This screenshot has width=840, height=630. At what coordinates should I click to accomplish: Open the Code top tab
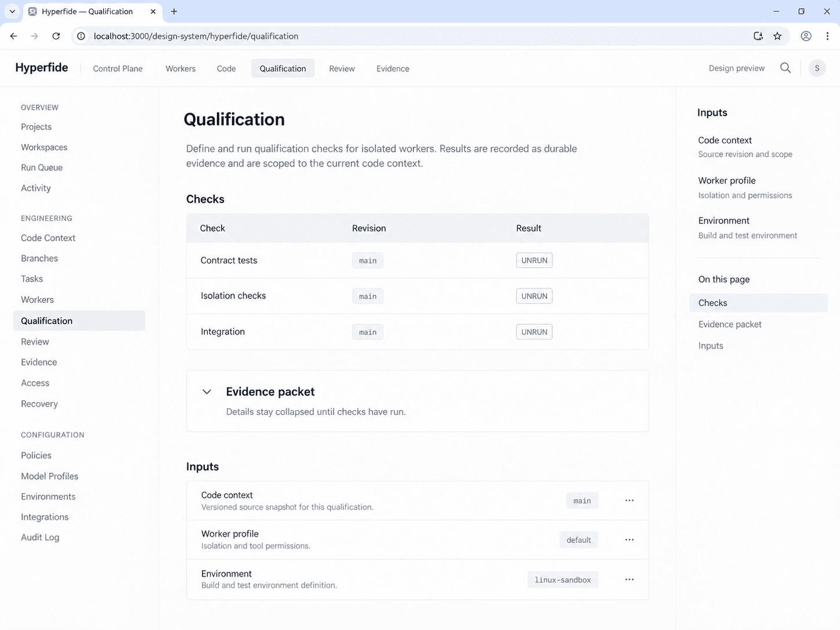(x=226, y=68)
